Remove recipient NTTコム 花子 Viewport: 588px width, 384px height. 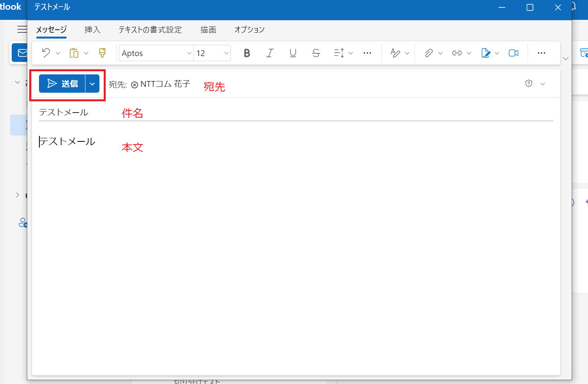[x=135, y=85]
